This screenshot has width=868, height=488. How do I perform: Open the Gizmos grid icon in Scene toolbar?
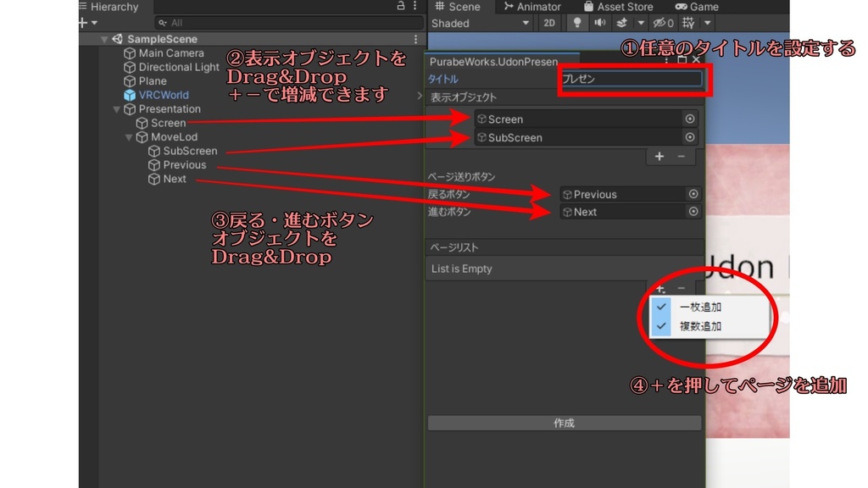pos(687,24)
